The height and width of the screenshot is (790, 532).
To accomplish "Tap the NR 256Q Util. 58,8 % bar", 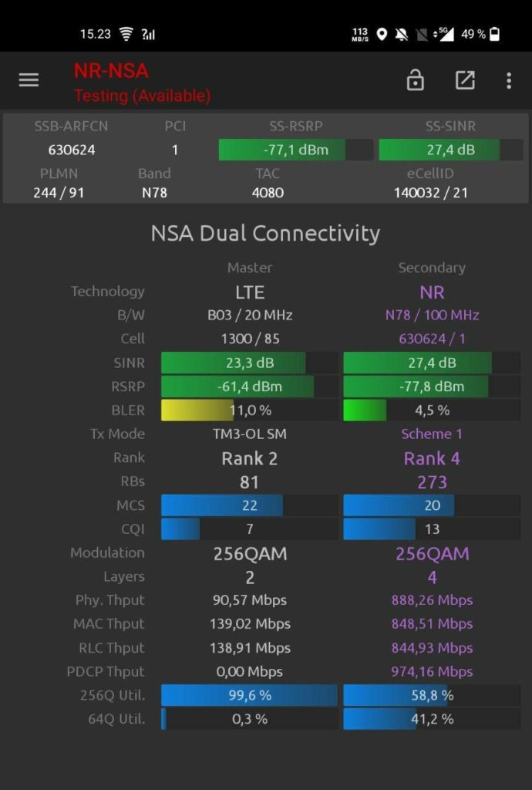I will point(432,696).
